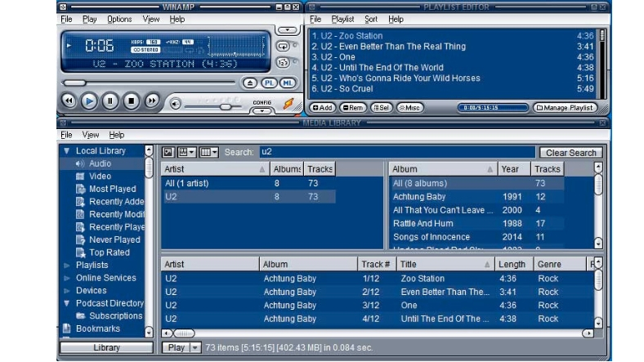The height and width of the screenshot is (362, 644).
Task: Click the Misc button in Playlist Editor
Action: [409, 108]
